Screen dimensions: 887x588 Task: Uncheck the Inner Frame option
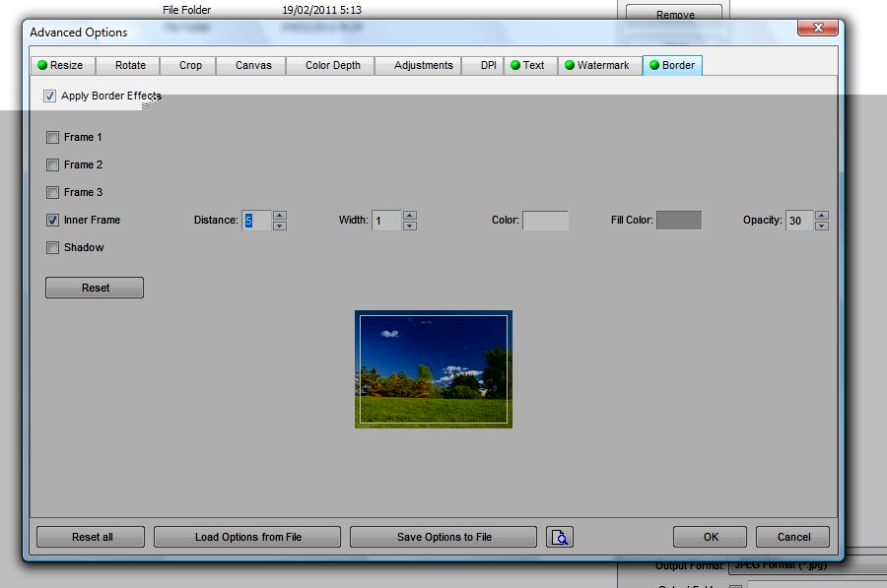click(52, 220)
